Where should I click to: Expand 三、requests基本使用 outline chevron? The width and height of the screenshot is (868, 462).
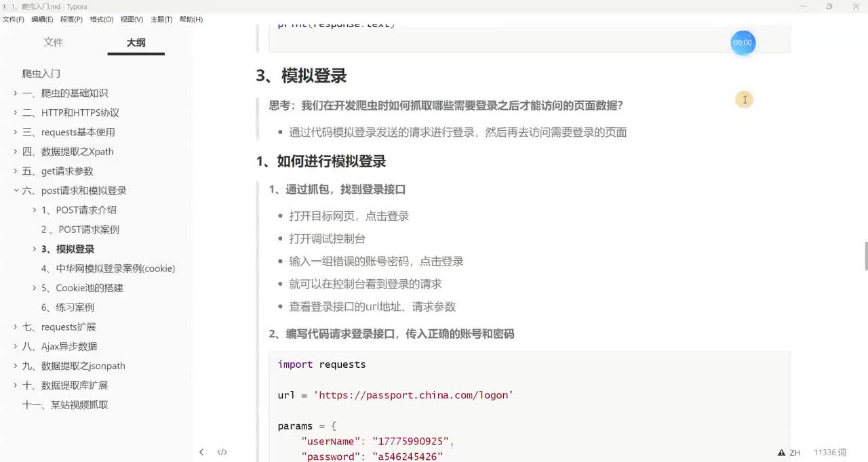(16, 132)
